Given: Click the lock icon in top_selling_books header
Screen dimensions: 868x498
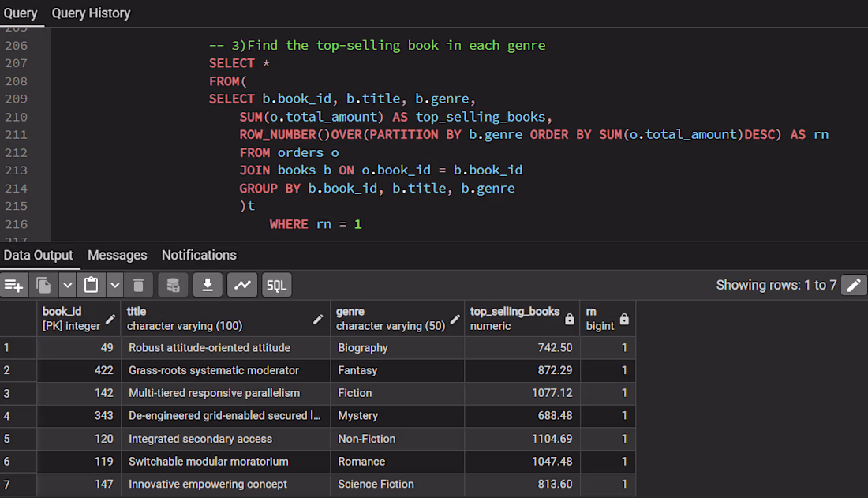Looking at the screenshot, I should pos(570,319).
